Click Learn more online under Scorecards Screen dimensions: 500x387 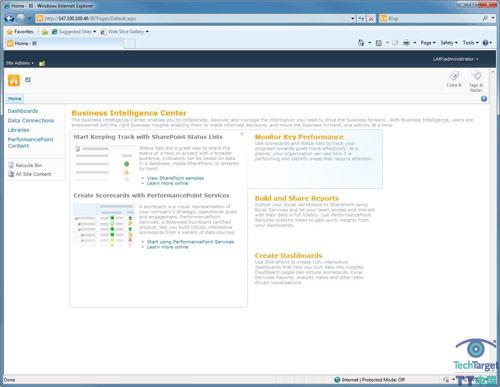click(167, 247)
